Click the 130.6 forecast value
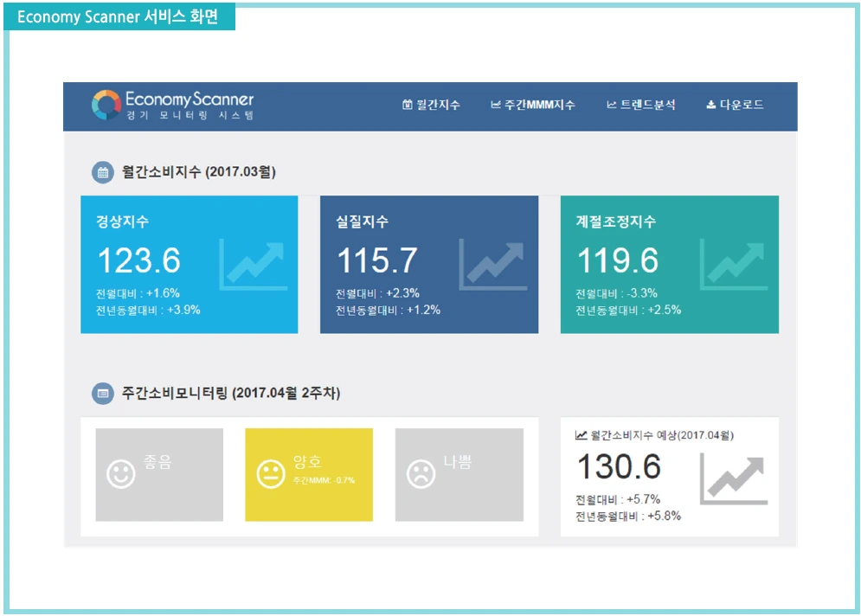This screenshot has width=861, height=616. pos(620,466)
